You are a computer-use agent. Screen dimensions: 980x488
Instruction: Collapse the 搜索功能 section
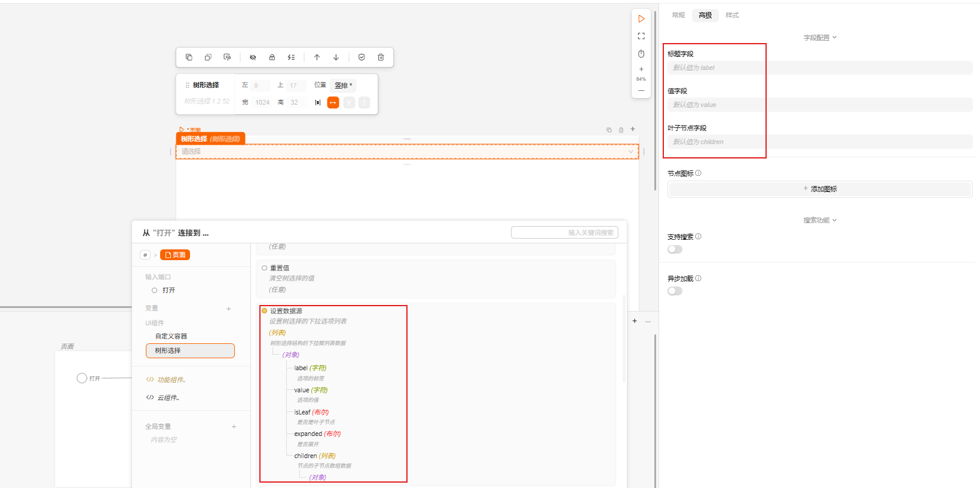point(820,220)
